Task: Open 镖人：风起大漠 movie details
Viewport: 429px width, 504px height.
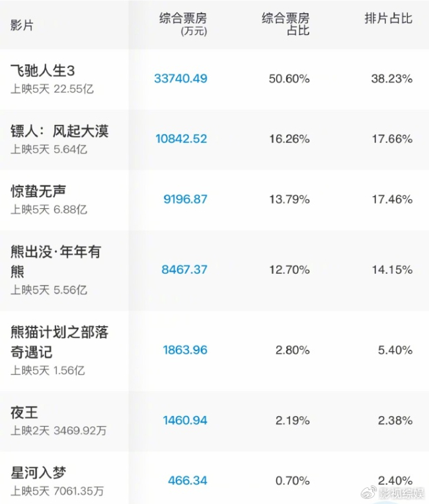Action: 59,130
